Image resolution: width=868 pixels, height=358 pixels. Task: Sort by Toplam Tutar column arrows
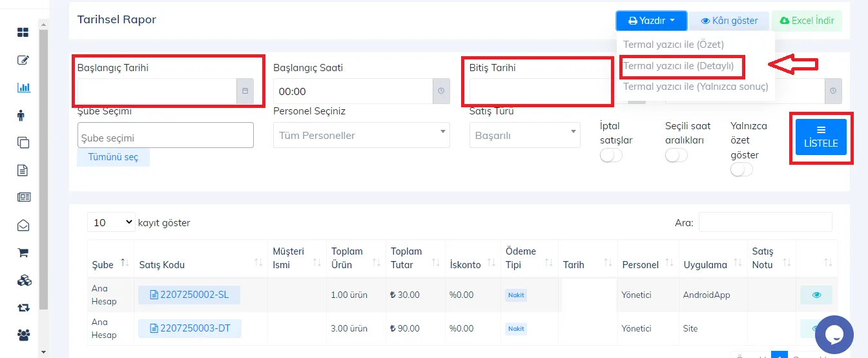click(x=435, y=262)
